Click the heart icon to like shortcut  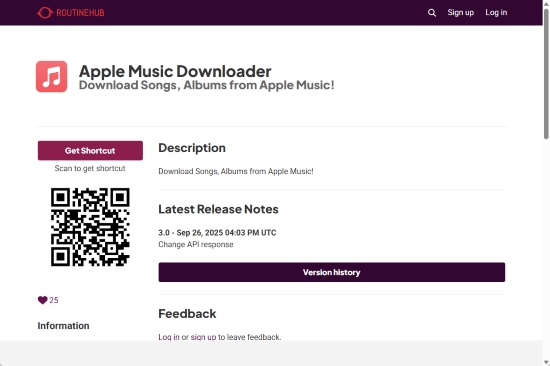42,300
